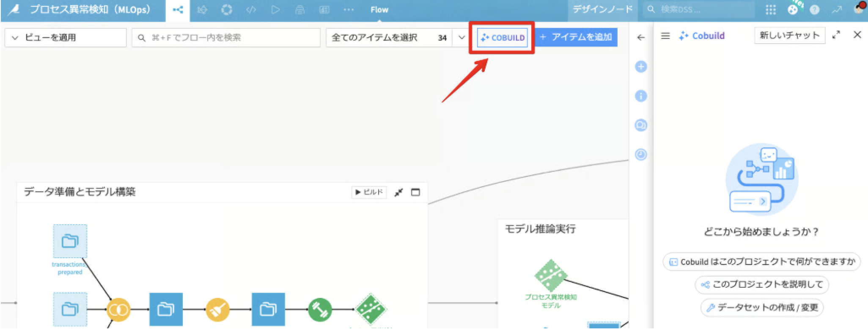Click the デザインノード label
The height and width of the screenshot is (336, 868).
pyautogui.click(x=602, y=9)
